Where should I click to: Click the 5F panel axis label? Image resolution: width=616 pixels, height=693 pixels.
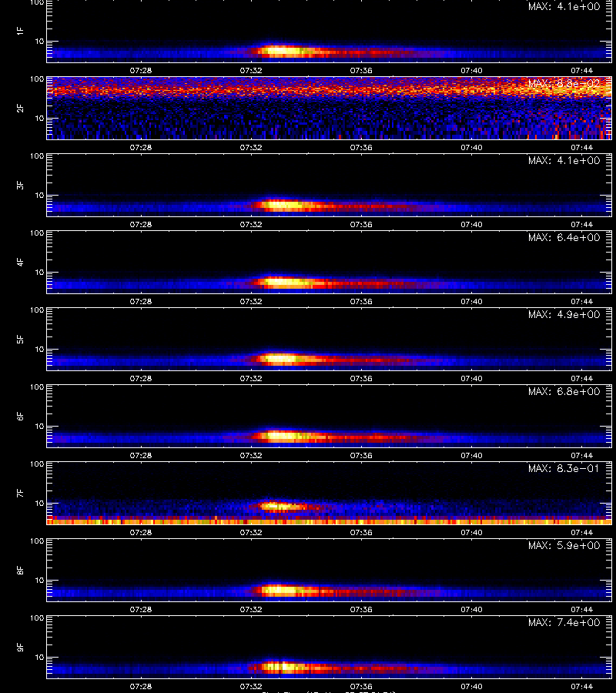(20, 339)
